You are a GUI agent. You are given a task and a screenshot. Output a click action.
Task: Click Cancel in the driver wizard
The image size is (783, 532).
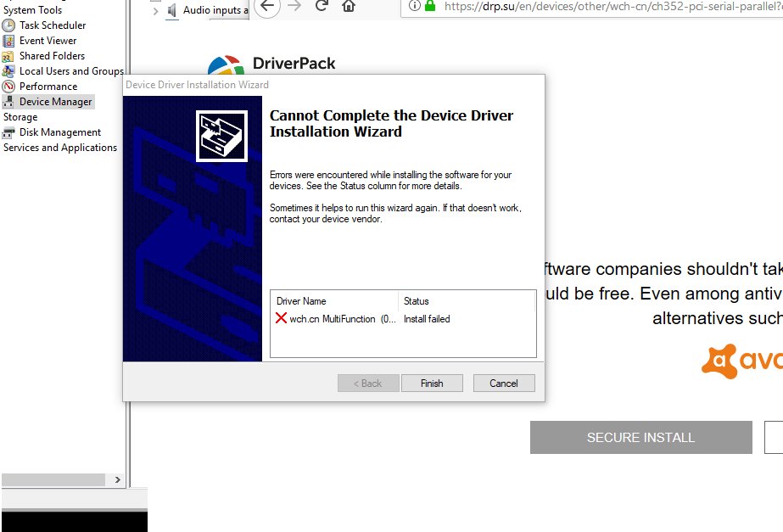tap(504, 384)
